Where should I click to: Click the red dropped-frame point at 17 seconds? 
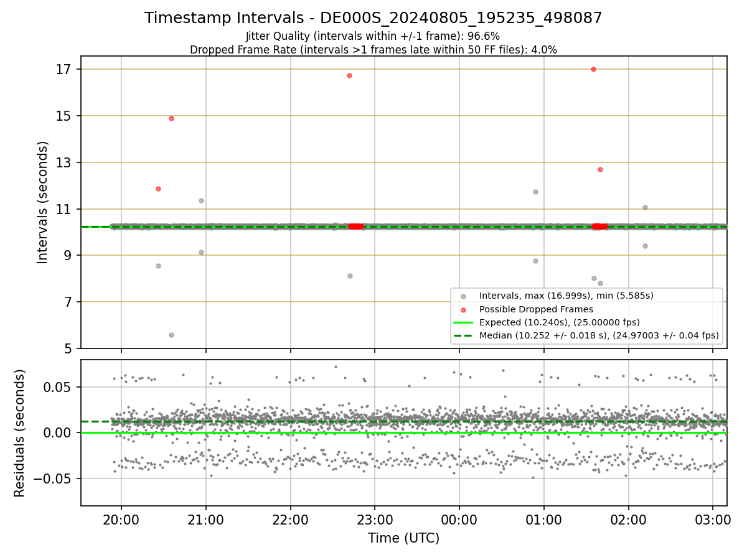(593, 69)
